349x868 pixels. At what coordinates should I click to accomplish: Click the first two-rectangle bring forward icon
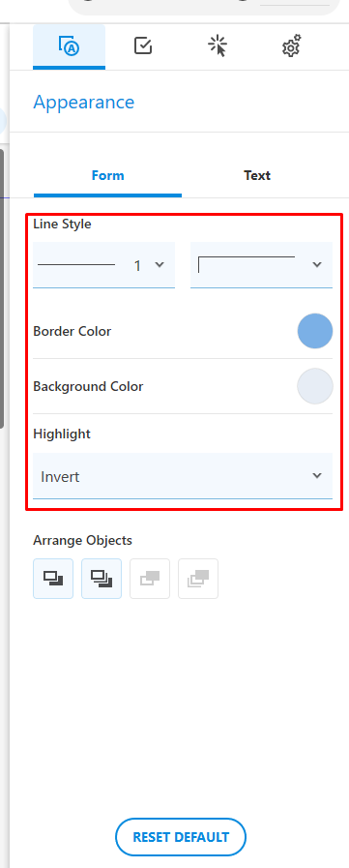(53, 579)
